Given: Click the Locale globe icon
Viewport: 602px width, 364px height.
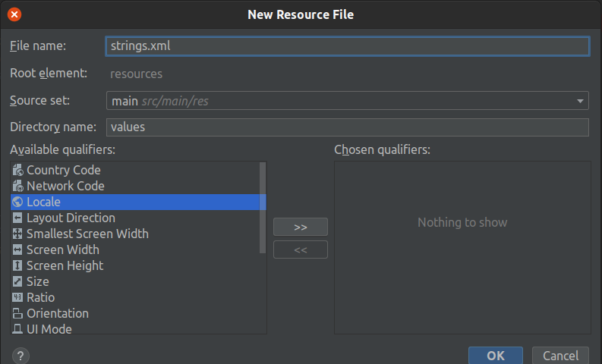Looking at the screenshot, I should [17, 202].
